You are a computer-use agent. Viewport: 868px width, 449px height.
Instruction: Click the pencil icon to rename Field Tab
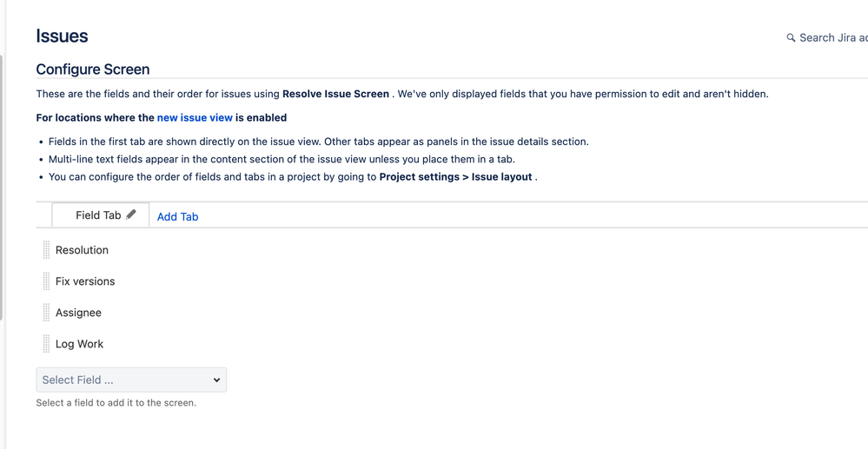131,215
